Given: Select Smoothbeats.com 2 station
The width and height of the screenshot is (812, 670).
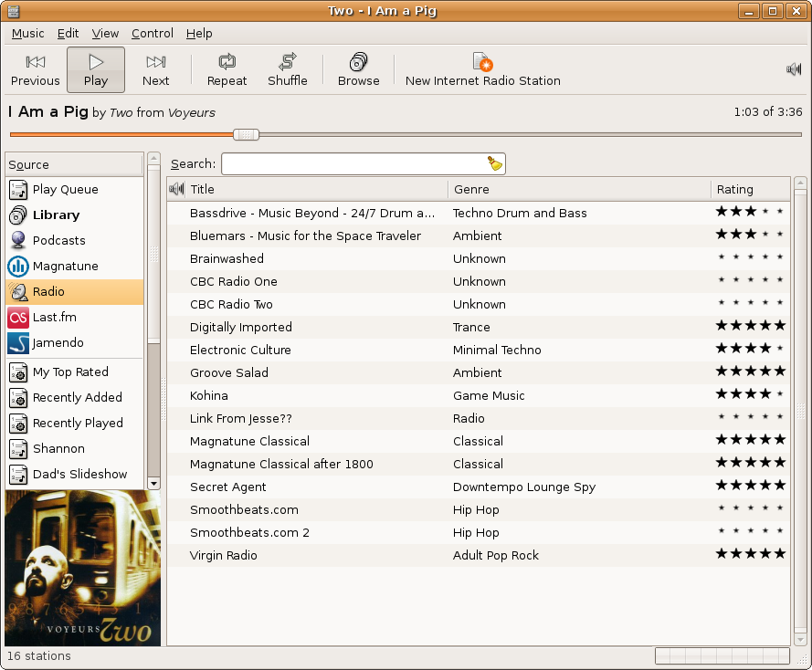Looking at the screenshot, I should pos(478,532).
